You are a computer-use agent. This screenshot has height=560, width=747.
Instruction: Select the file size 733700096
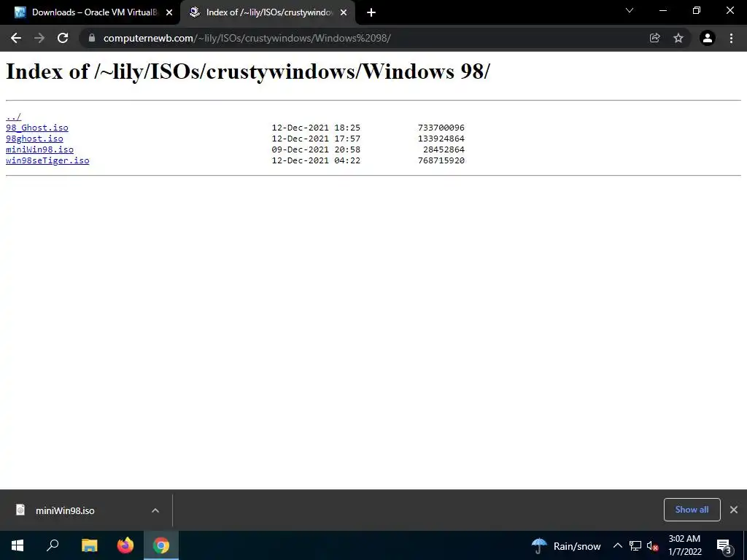441,128
